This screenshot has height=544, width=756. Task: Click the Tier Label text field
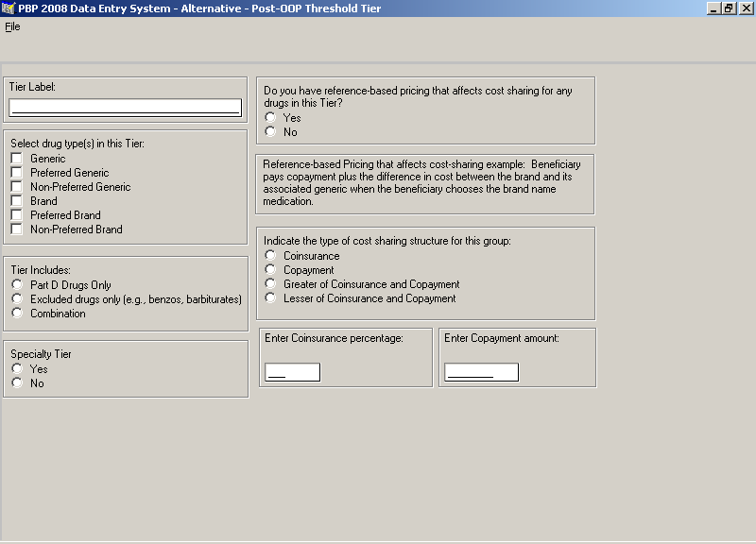pos(126,107)
